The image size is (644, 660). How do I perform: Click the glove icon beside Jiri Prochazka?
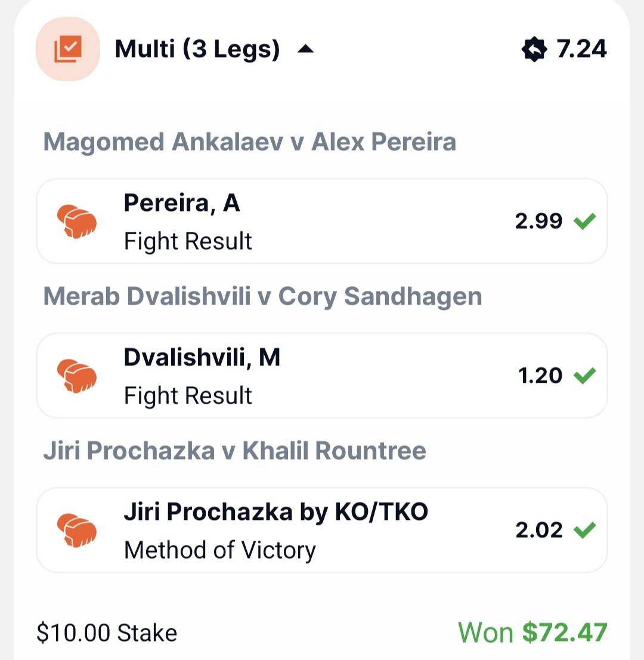[x=77, y=531]
